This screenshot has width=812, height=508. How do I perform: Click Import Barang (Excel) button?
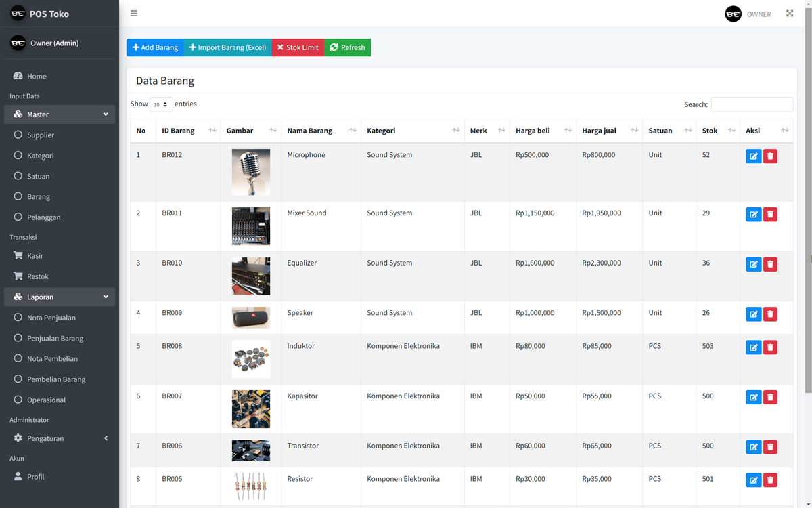227,47
